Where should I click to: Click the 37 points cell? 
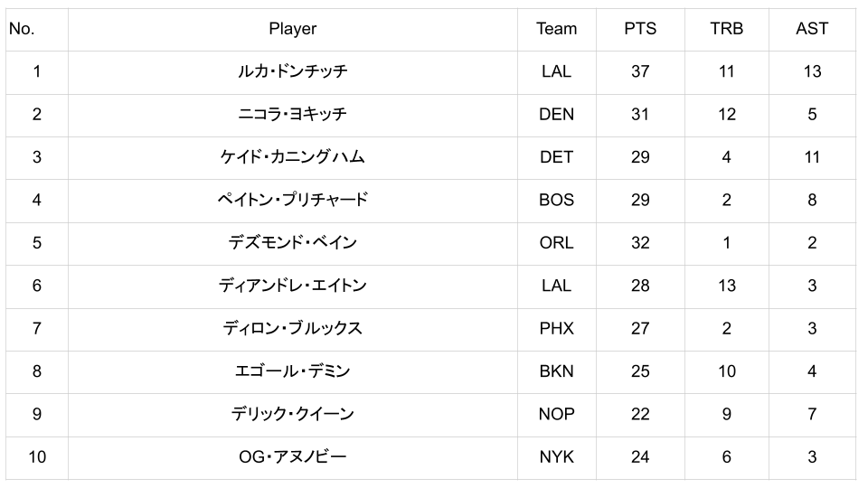pos(640,71)
